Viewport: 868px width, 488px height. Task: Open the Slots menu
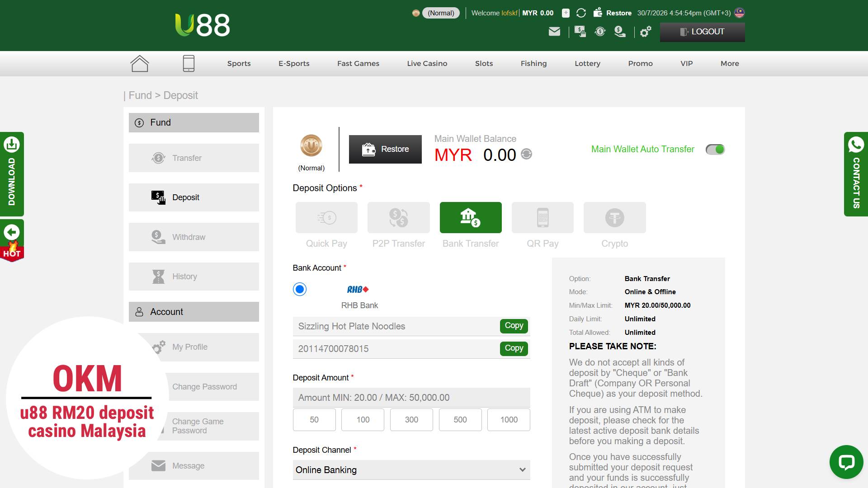pyautogui.click(x=484, y=64)
